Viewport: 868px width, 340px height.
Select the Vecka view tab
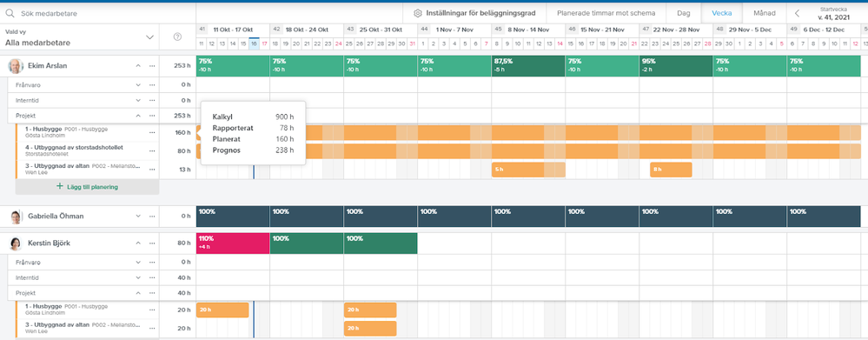click(722, 13)
